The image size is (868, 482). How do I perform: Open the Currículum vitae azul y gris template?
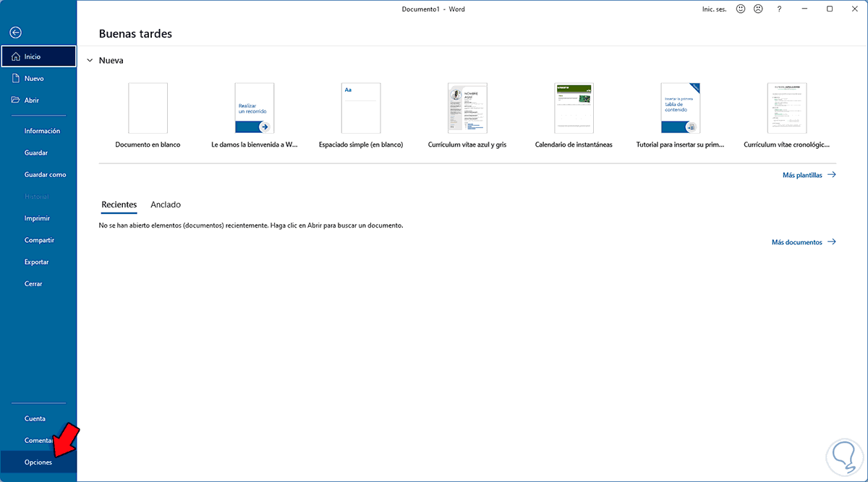[467, 108]
